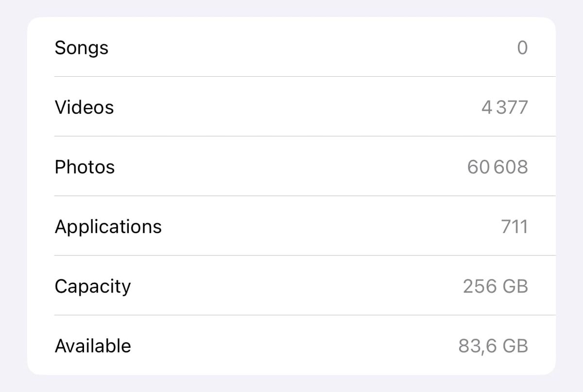Click the divider line below Songs
Viewport: 583px width, 392px height.
coord(304,76)
